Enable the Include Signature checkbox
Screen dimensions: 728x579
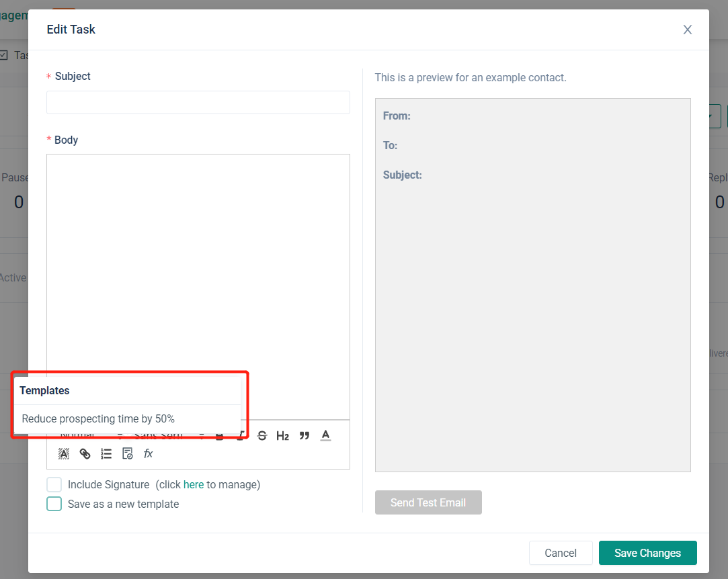click(x=54, y=484)
